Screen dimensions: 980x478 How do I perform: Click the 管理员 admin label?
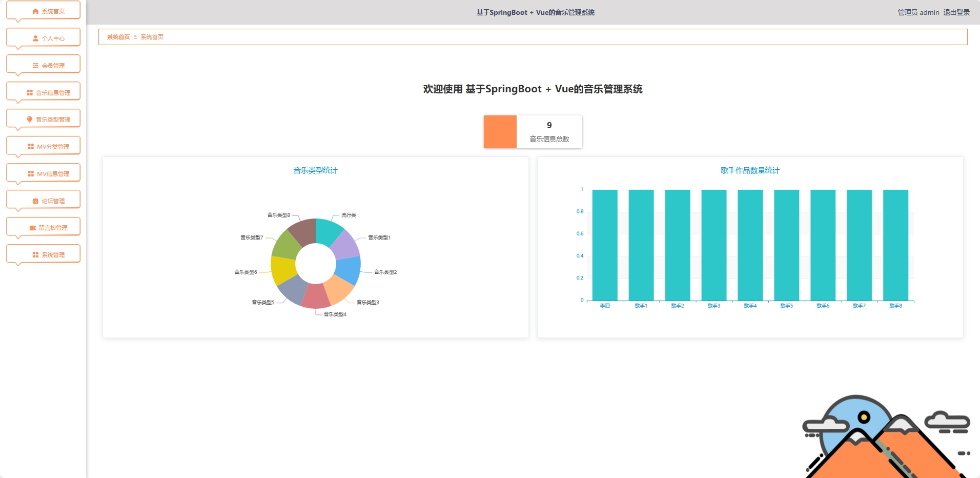(x=918, y=12)
